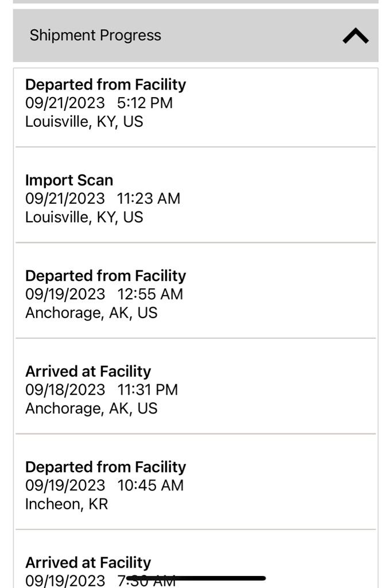The height and width of the screenshot is (588, 392).
Task: Select the Import Scan heading
Action: (69, 180)
